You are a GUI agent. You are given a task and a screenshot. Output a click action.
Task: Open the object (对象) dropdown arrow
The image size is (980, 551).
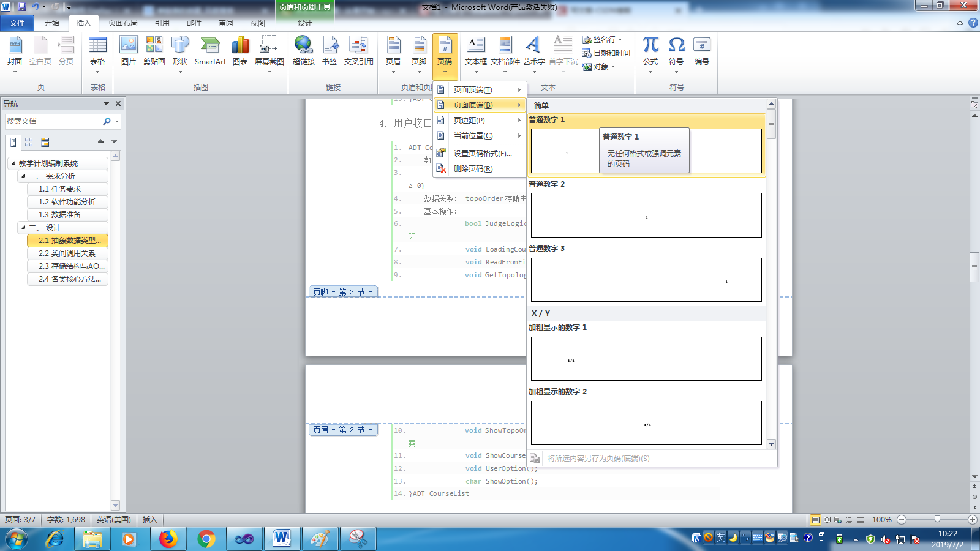point(612,67)
